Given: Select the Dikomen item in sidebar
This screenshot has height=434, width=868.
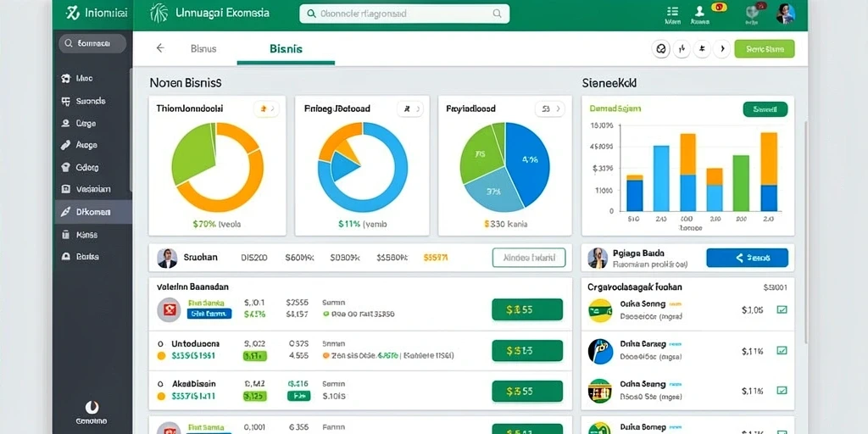Looking at the screenshot, I should coord(93,211).
